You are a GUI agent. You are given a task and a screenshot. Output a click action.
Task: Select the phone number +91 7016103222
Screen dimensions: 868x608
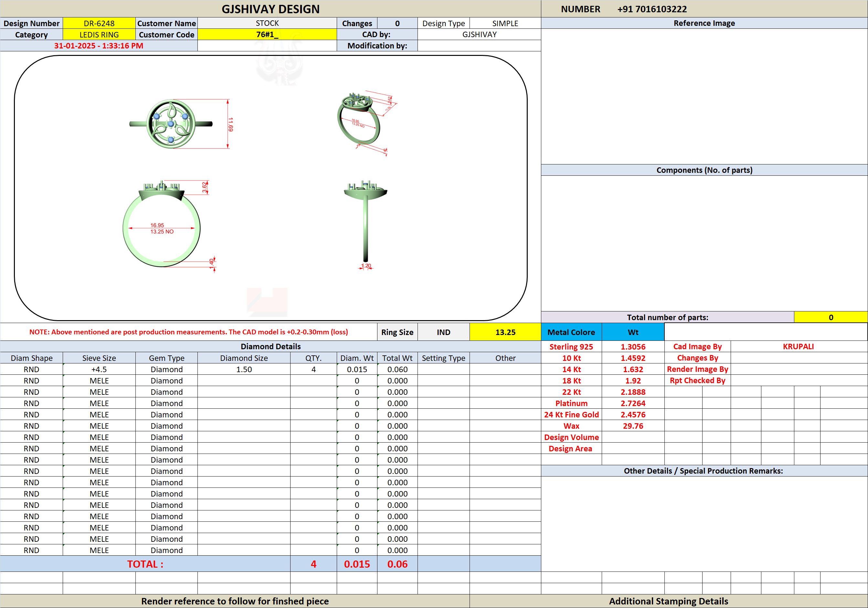(x=652, y=9)
